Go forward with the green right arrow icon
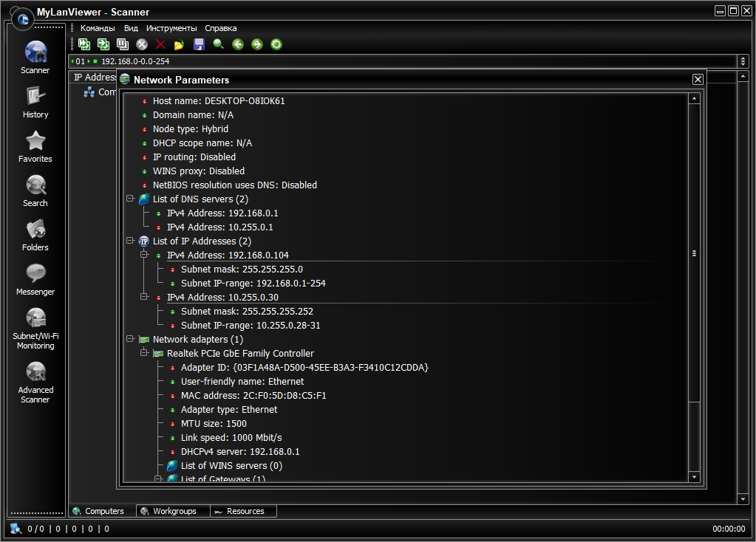This screenshot has height=542, width=756. (257, 44)
